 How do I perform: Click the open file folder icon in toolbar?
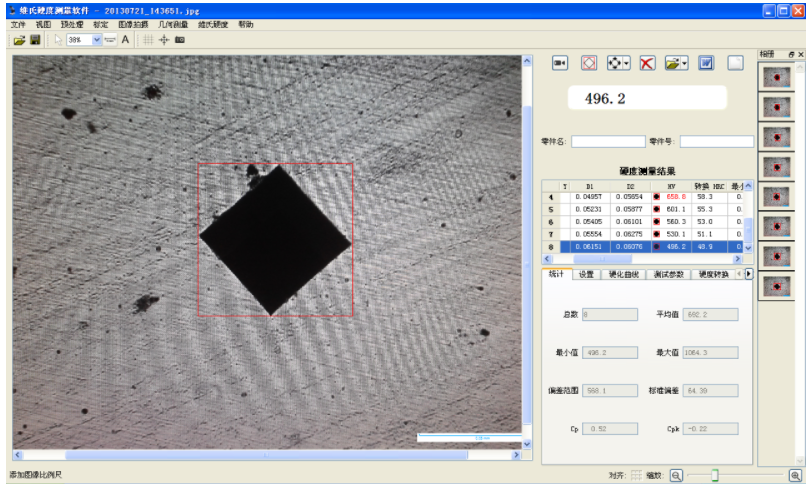19,40
